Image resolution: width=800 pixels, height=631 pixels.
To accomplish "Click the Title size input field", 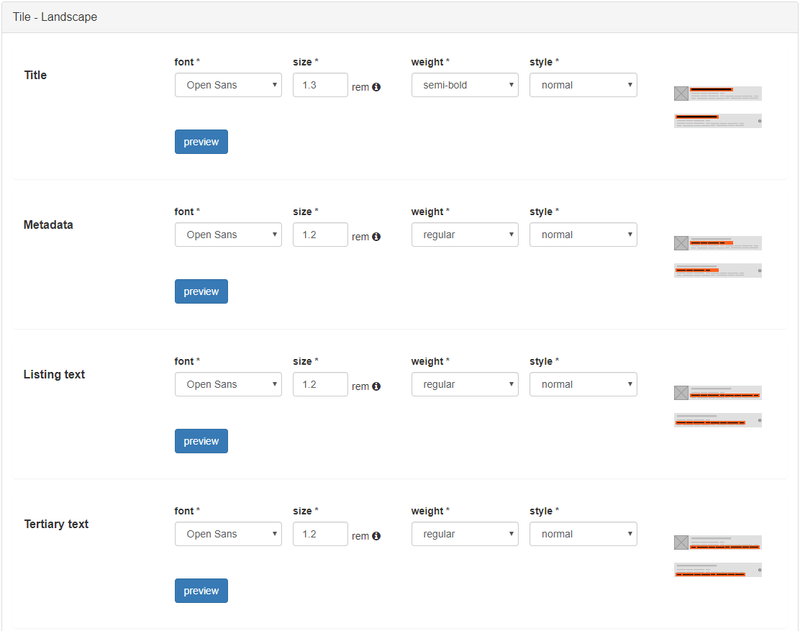I will point(320,85).
